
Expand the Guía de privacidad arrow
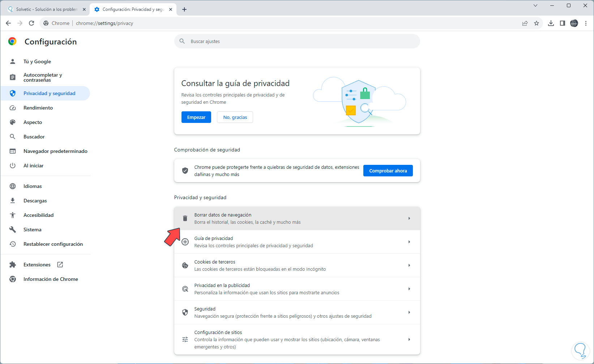coord(409,242)
